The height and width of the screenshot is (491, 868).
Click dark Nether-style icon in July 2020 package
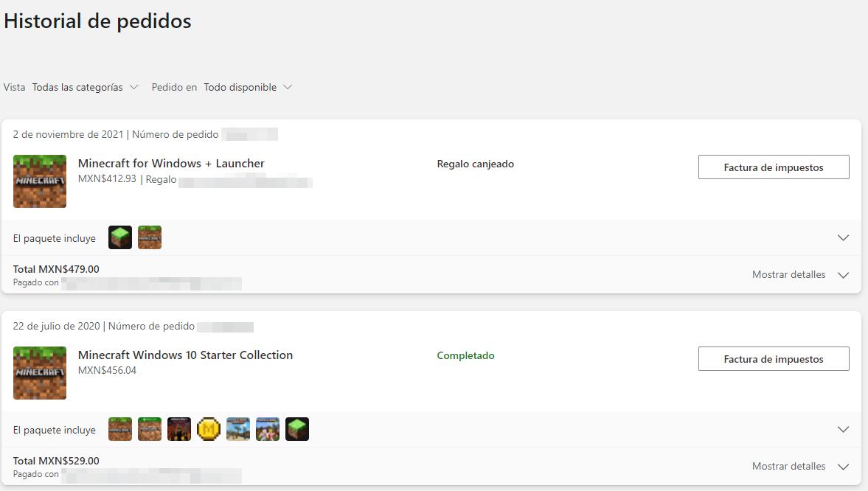179,429
